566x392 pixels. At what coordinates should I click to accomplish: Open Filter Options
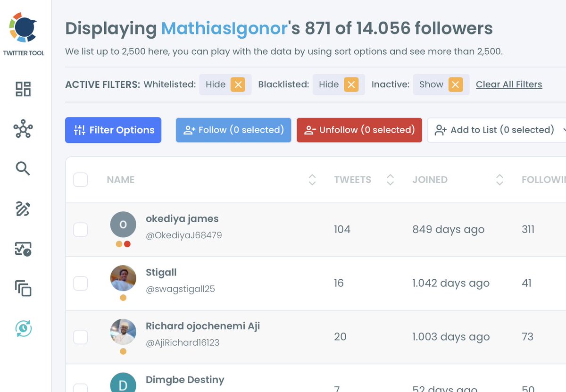click(113, 130)
